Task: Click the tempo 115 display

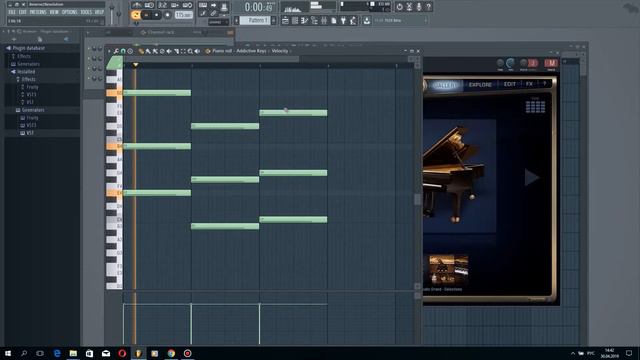Action: [184, 15]
